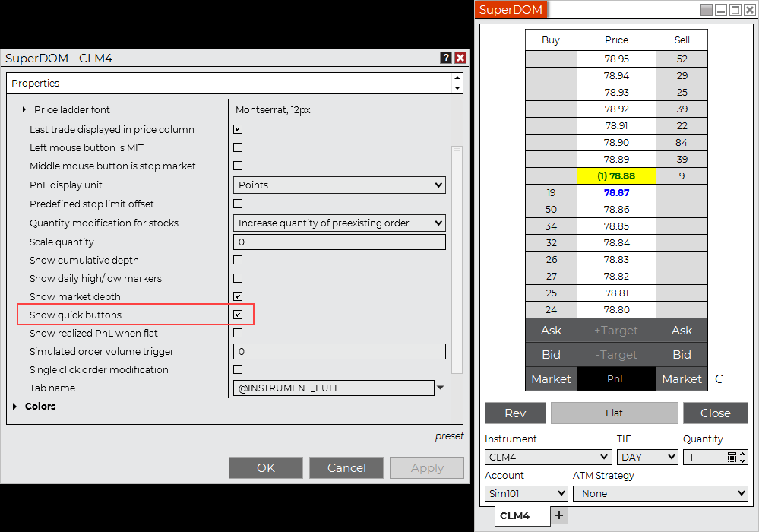Click the Properties panel down arrow
Image resolution: width=759 pixels, height=532 pixels.
457,88
